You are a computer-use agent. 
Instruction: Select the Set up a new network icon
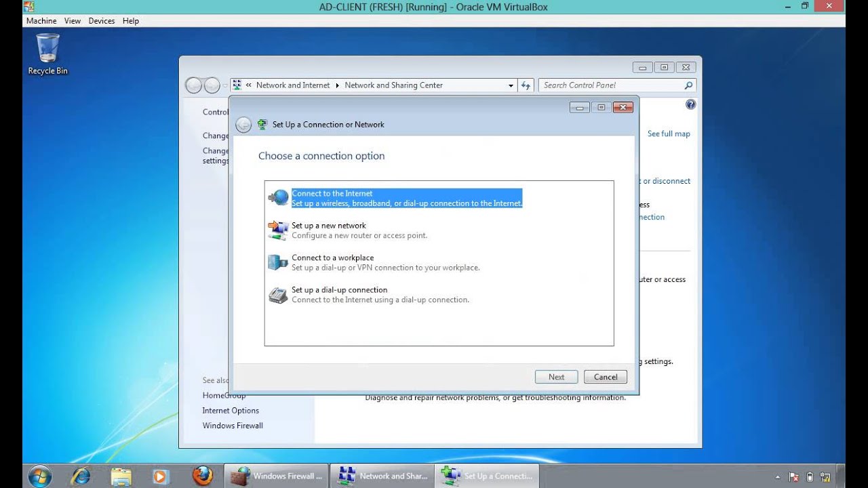pos(278,230)
